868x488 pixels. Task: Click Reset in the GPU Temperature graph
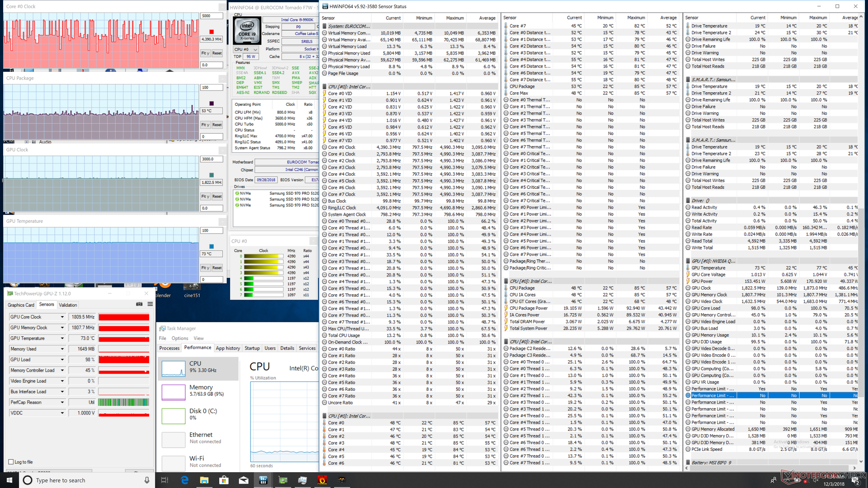click(x=217, y=268)
